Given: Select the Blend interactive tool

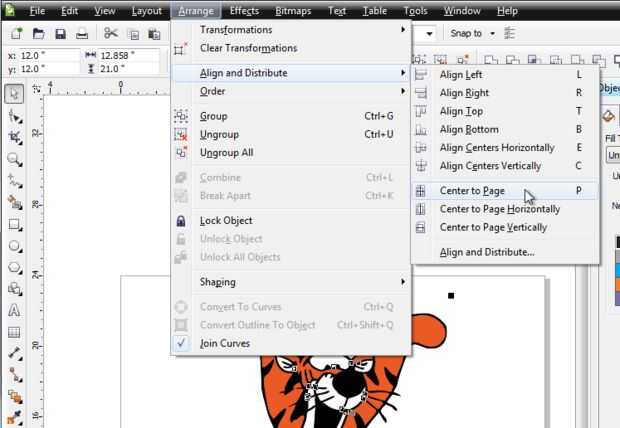Looking at the screenshot, I should click(15, 396).
